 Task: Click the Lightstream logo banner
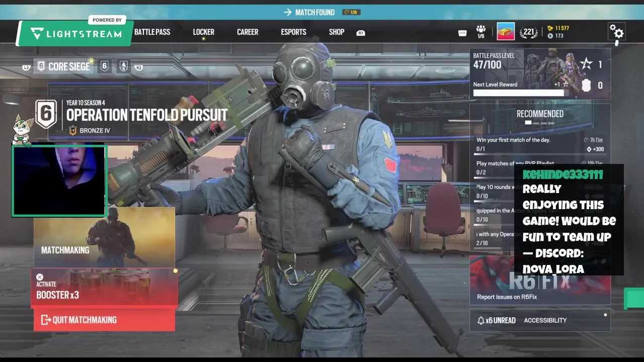75,33
